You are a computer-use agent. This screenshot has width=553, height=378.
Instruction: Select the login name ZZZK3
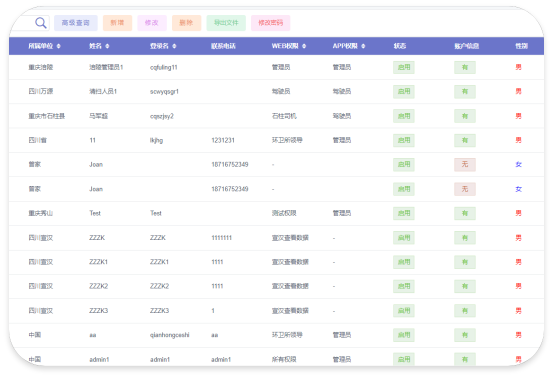coord(159,311)
